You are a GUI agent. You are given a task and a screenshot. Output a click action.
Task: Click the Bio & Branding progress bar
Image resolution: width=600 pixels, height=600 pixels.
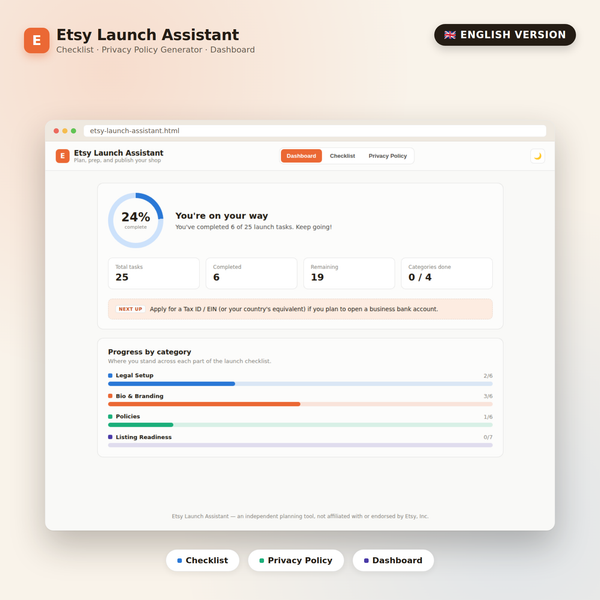(x=300, y=404)
